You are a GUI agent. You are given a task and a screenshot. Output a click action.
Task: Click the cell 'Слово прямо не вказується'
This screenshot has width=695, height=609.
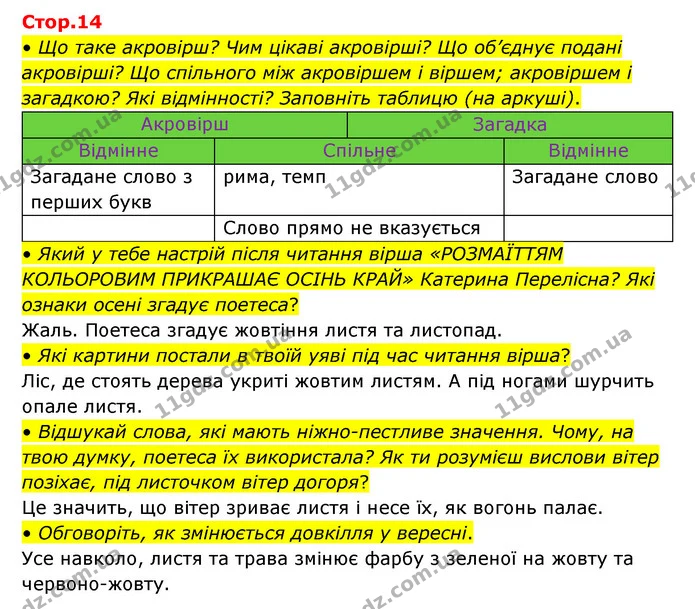pyautogui.click(x=359, y=228)
